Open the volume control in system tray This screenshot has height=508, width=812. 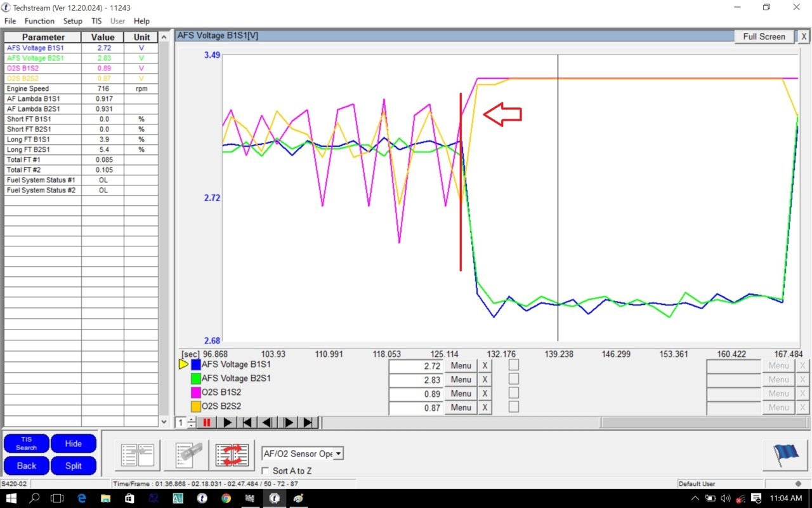(726, 498)
